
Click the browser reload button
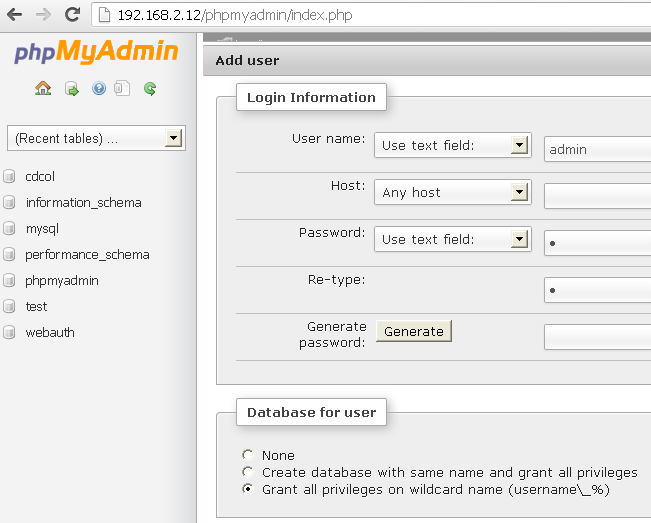72,15
